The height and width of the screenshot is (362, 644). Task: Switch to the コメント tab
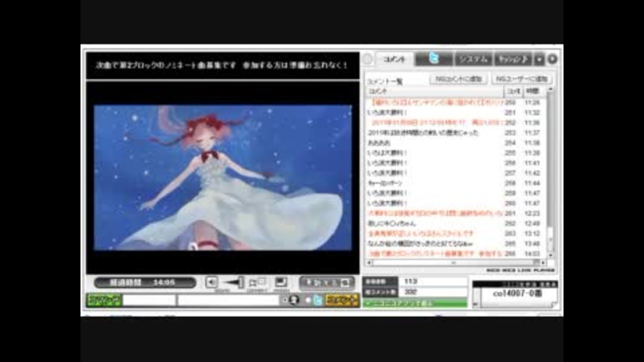[394, 60]
